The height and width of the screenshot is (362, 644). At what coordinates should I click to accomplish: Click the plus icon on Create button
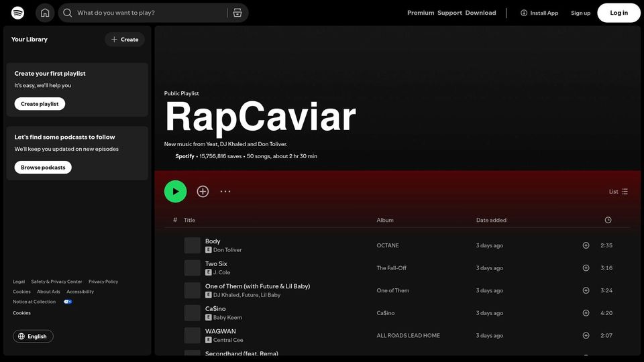pyautogui.click(x=114, y=40)
